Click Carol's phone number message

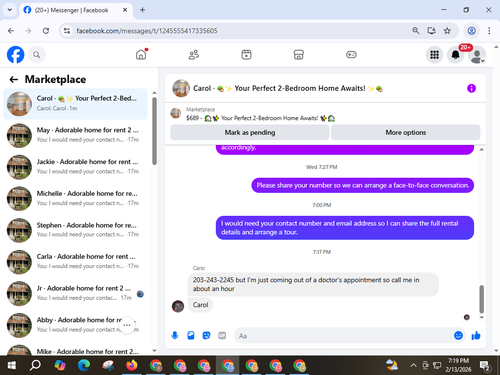click(313, 284)
